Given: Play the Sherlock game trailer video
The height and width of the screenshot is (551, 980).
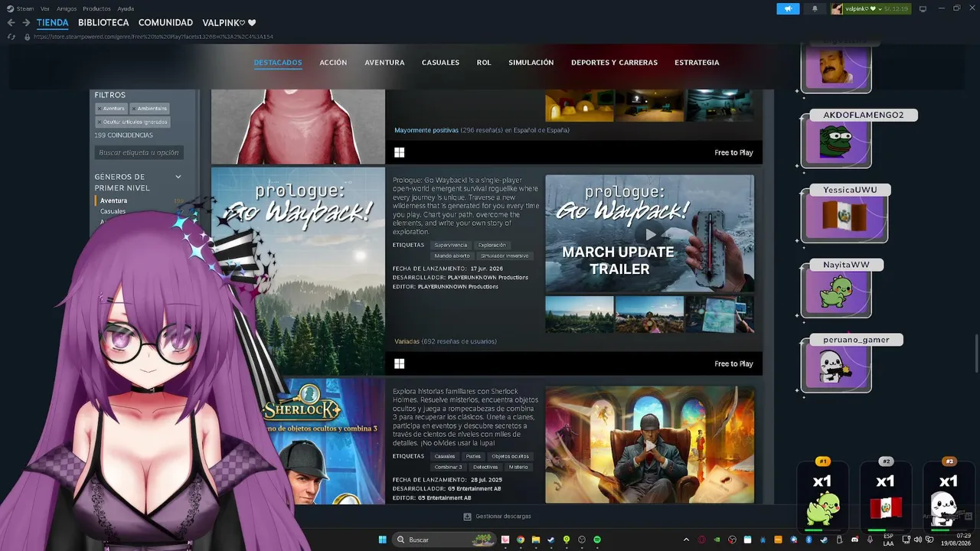Looking at the screenshot, I should coord(650,445).
